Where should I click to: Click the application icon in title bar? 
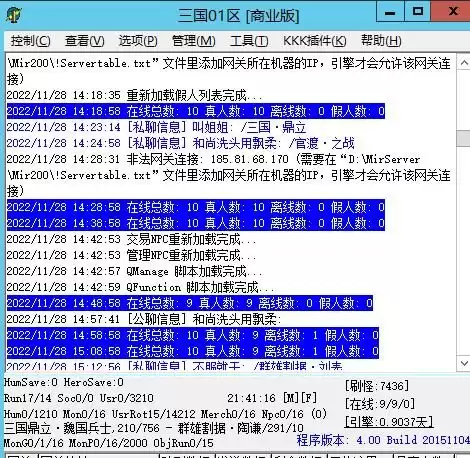[14, 15]
